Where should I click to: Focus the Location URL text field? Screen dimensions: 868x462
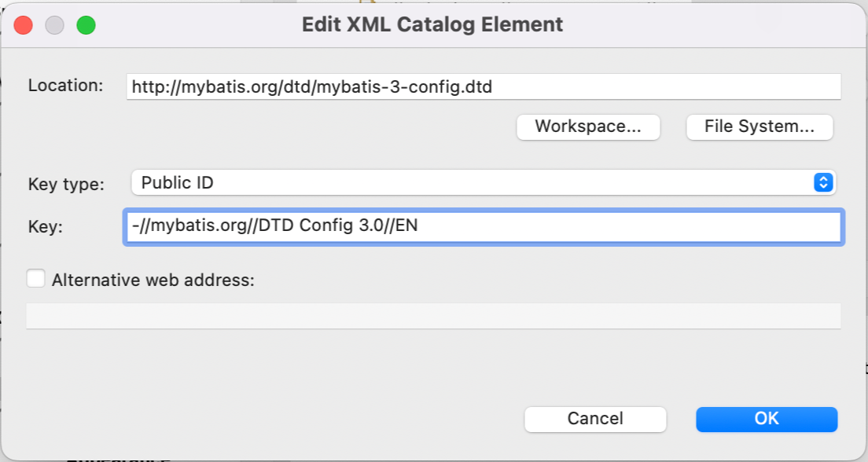tap(484, 87)
